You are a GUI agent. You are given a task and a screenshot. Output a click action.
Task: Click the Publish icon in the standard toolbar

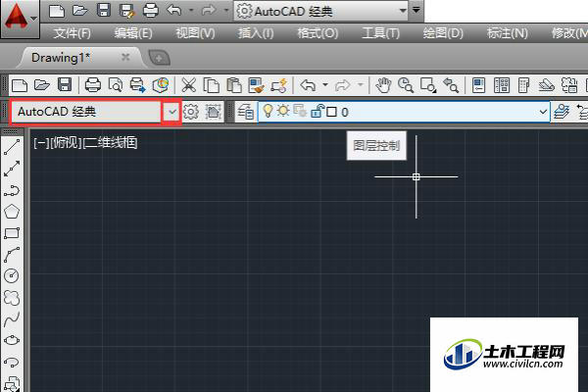point(137,85)
